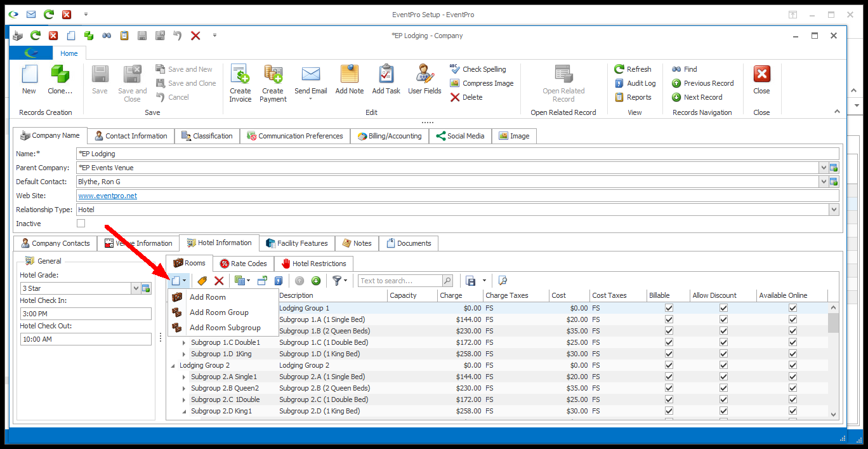Open the save layout dropdown arrow in Rooms toolbar
Screen dimensions: 868x449
[x=484, y=281]
